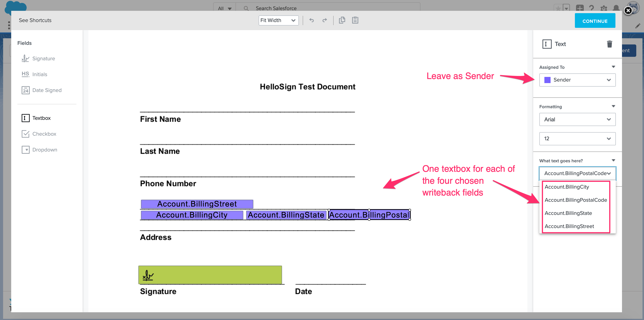Screen dimensions: 644x320
Task: Click the Fit Width view selector dropdown
Action: 278,20
